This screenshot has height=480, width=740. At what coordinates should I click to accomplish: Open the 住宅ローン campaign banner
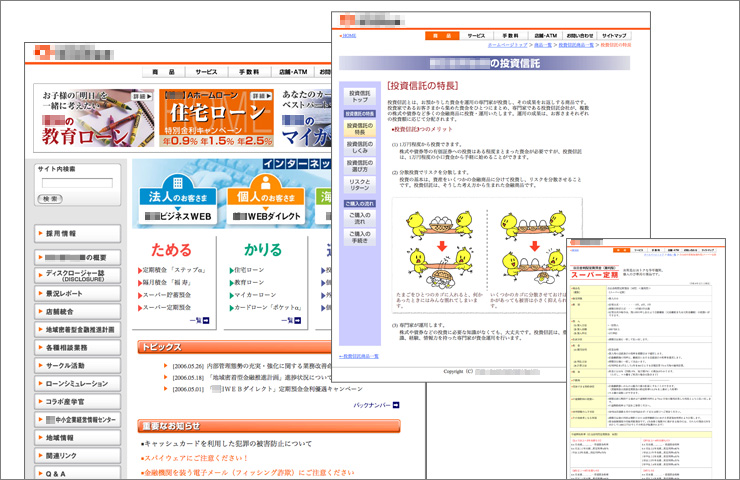[x=216, y=118]
